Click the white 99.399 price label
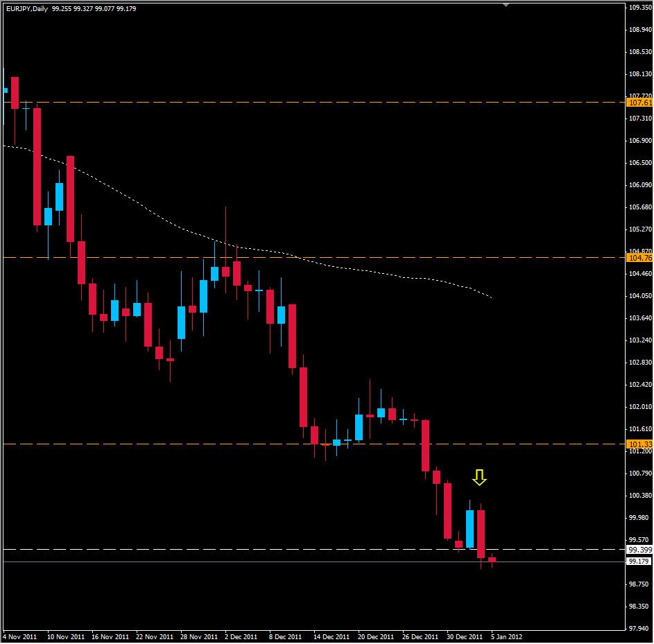The width and height of the screenshot is (654, 644). [639, 550]
